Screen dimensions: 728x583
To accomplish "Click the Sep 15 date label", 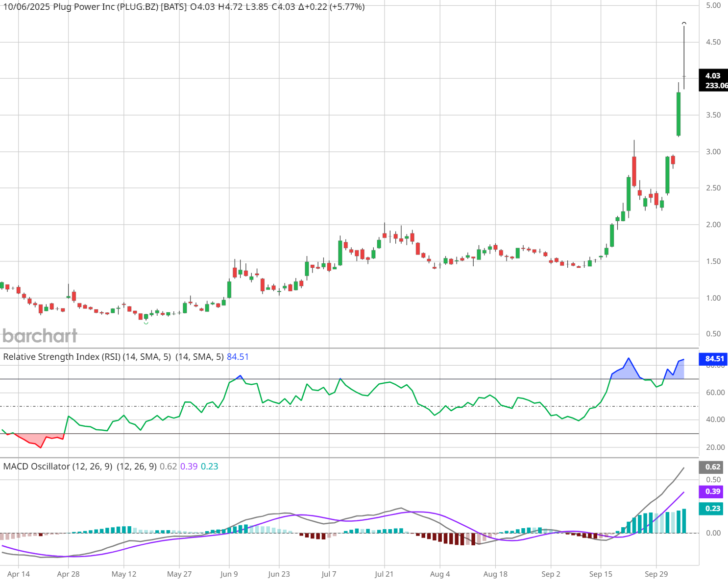I will (x=601, y=574).
